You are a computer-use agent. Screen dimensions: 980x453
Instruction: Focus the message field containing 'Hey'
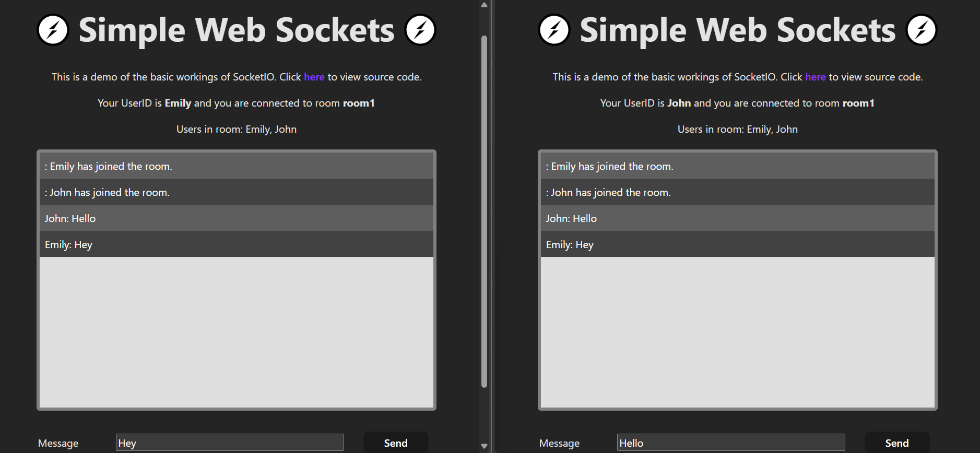tap(230, 443)
